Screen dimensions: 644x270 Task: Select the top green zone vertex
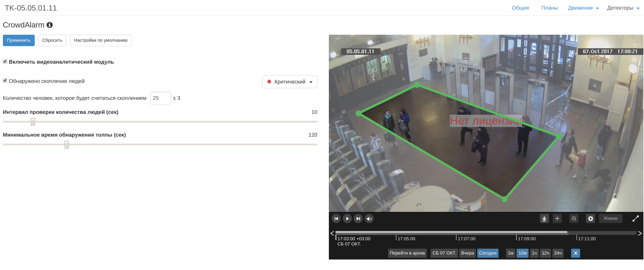417,85
